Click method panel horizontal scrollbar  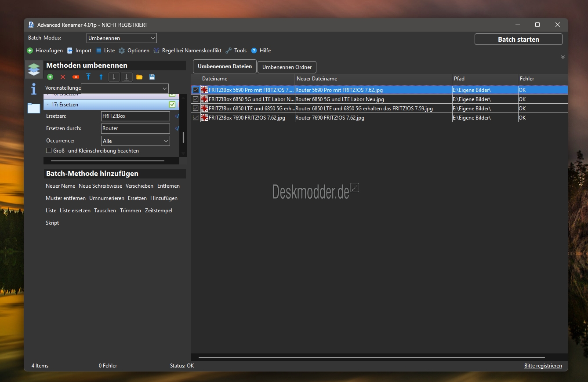click(108, 161)
